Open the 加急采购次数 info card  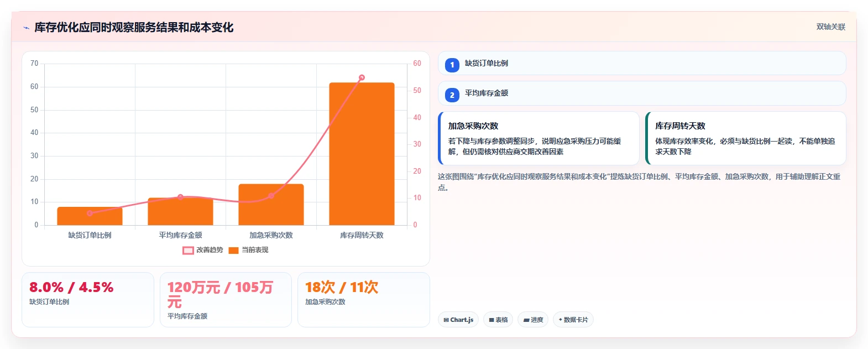(538, 138)
